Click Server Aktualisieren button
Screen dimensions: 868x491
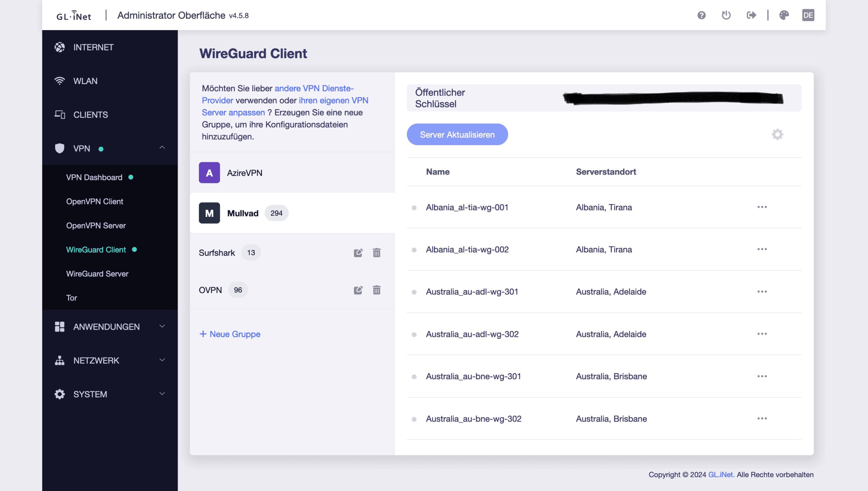click(x=457, y=134)
